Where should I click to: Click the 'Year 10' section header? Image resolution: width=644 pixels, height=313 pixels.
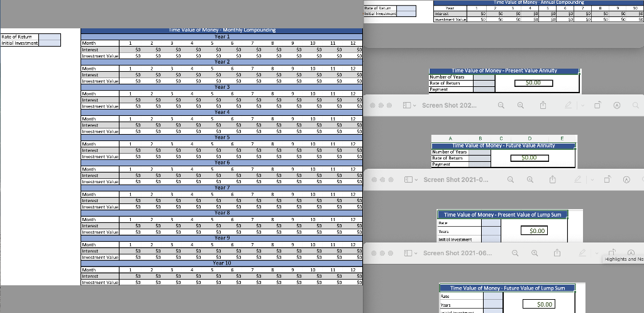222,263
